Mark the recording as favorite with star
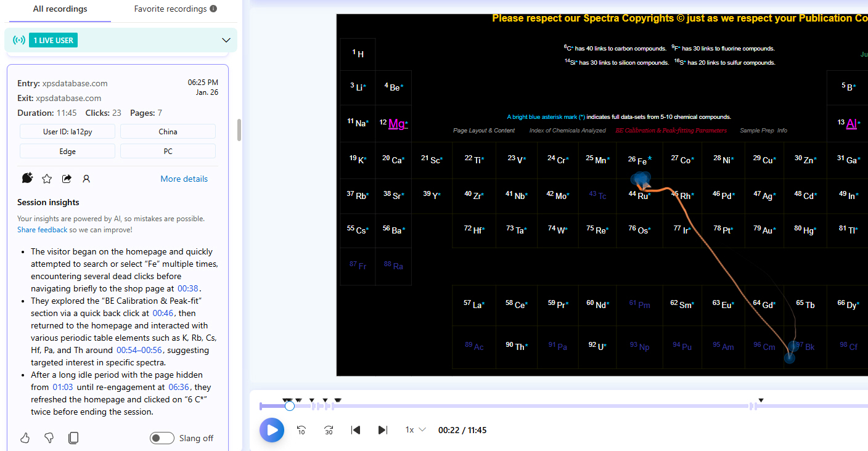The height and width of the screenshot is (451, 868). point(47,179)
